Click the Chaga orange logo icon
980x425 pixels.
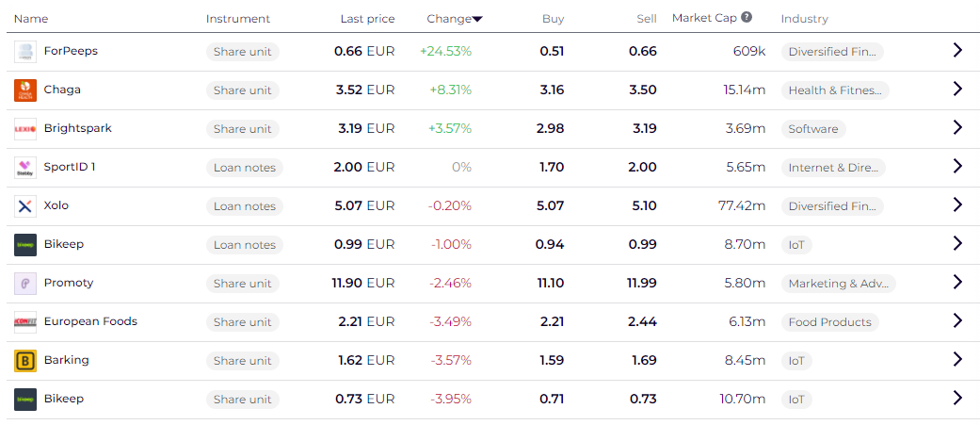25,90
